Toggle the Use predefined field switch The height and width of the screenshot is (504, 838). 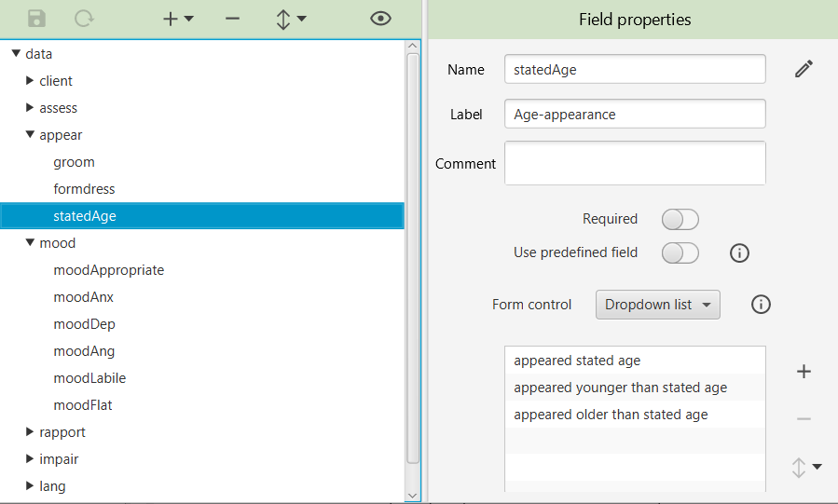point(680,253)
